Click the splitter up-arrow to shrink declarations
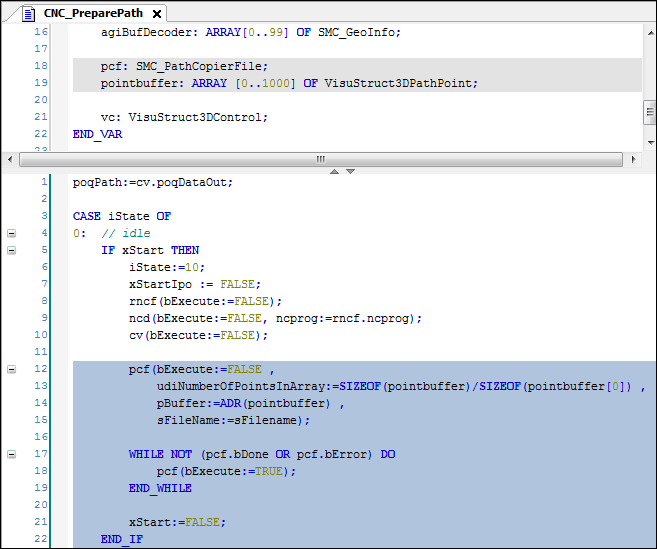 click(337, 171)
